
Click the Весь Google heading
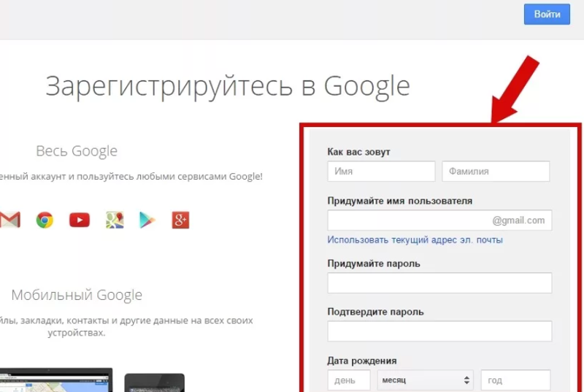coord(77,151)
